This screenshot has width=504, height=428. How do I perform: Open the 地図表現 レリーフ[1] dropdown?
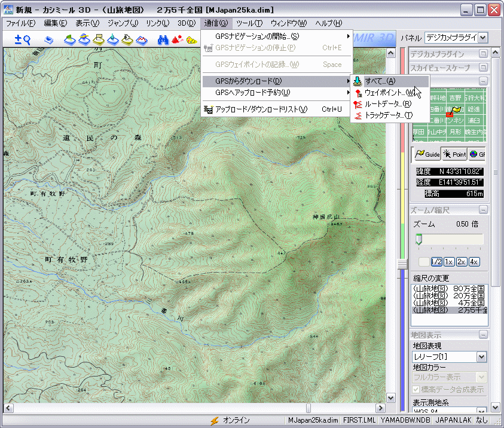(481, 357)
